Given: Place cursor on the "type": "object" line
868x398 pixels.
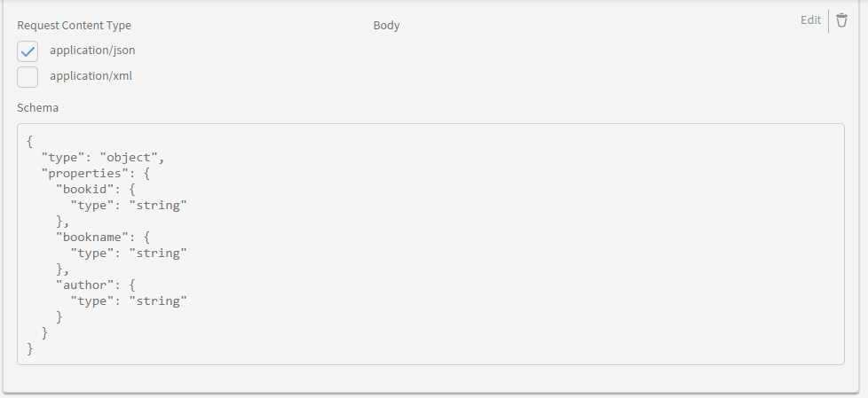Looking at the screenshot, I should click(103, 158).
